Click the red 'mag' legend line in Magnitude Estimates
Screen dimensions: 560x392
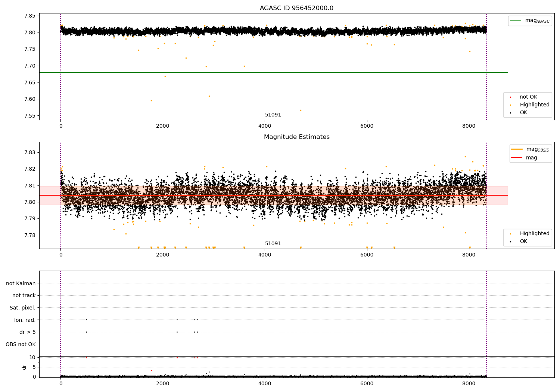(517, 158)
